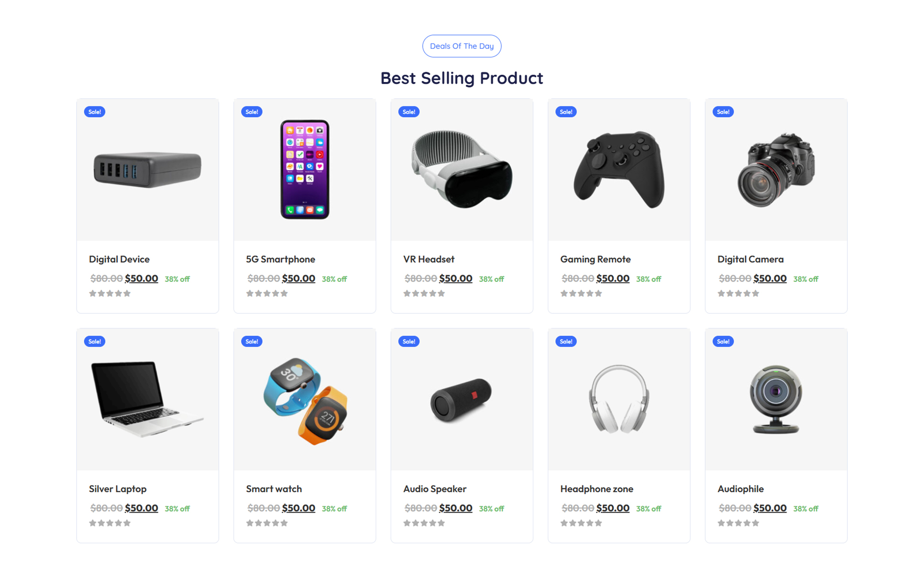
Task: Click the star rating under VR Headset
Action: [x=424, y=293]
